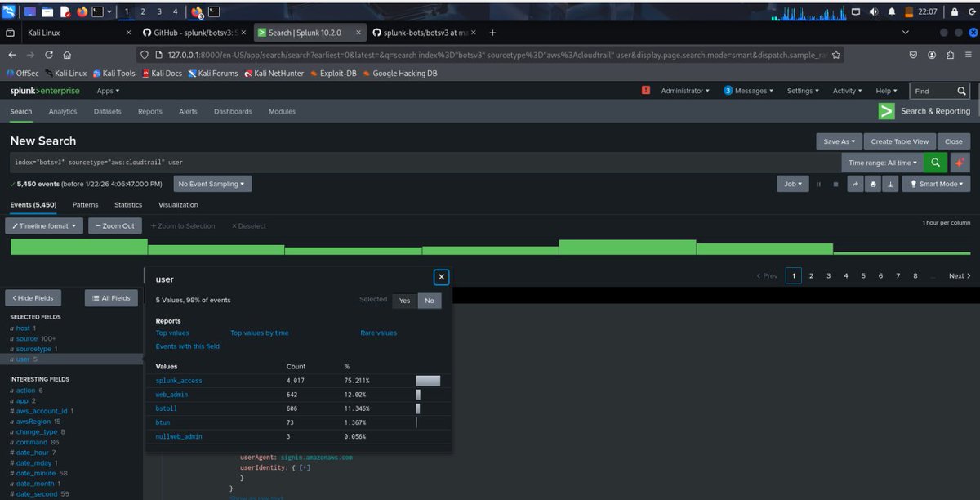This screenshot has height=500, width=980.
Task: Launch Firefox from the Kali panel
Action: point(82,11)
